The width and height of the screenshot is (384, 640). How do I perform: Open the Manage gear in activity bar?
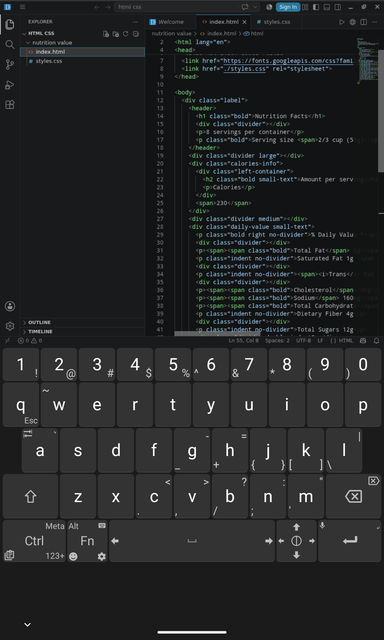coord(10,326)
